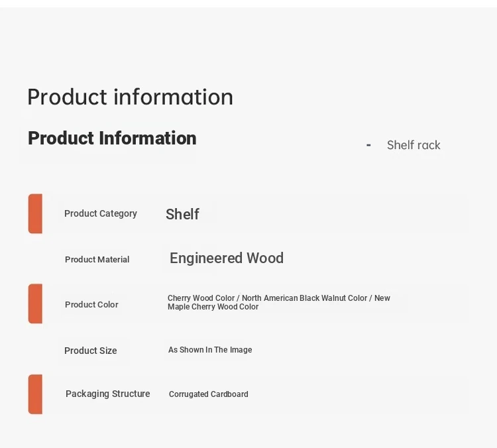Click the 'Product Material' label
497x448 pixels.
(97, 260)
